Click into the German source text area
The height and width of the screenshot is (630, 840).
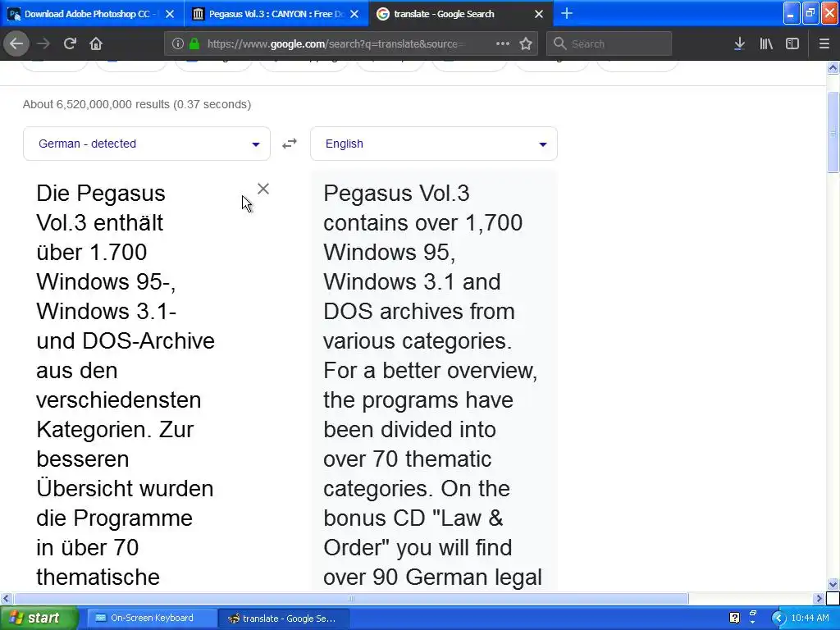pyautogui.click(x=127, y=385)
